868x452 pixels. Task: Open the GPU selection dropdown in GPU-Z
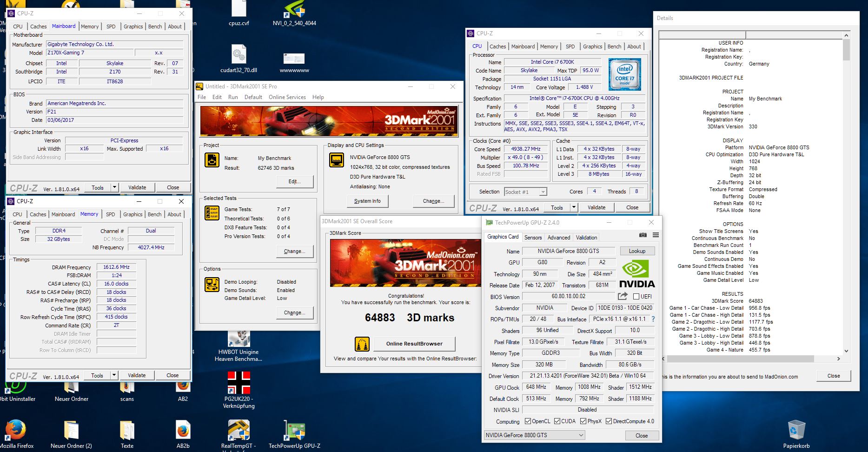click(534, 435)
